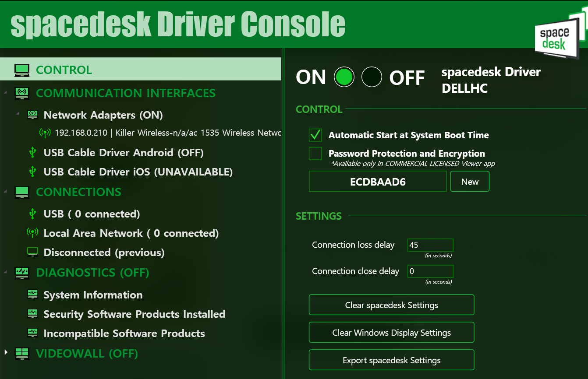Click the pulse monitor icon beside DIAGNOSTICS

[22, 273]
